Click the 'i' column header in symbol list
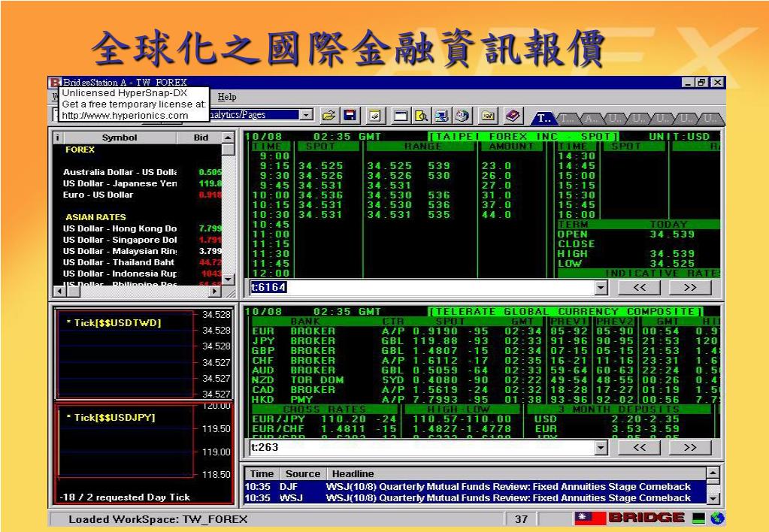This screenshot has width=769, height=532. (x=57, y=138)
